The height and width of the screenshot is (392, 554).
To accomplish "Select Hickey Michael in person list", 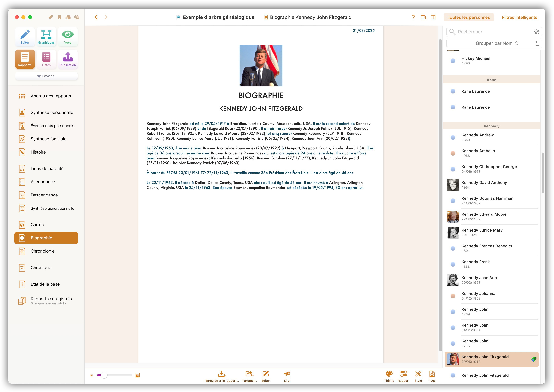I will (492, 61).
